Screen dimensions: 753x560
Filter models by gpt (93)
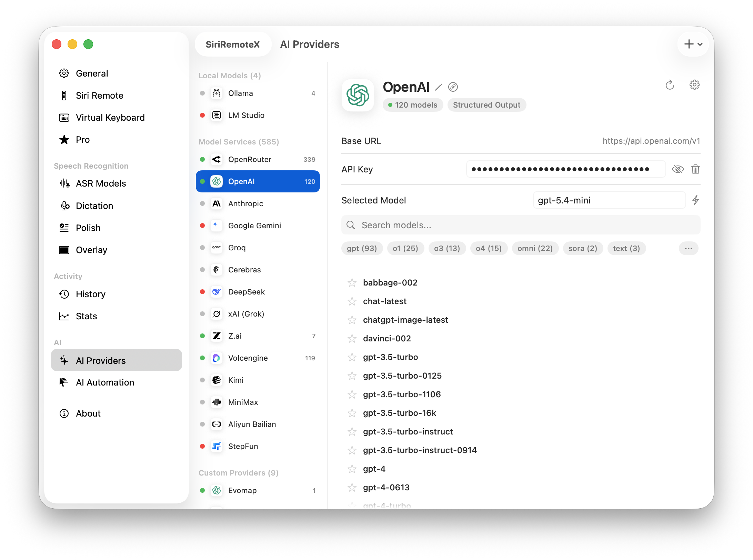point(362,248)
